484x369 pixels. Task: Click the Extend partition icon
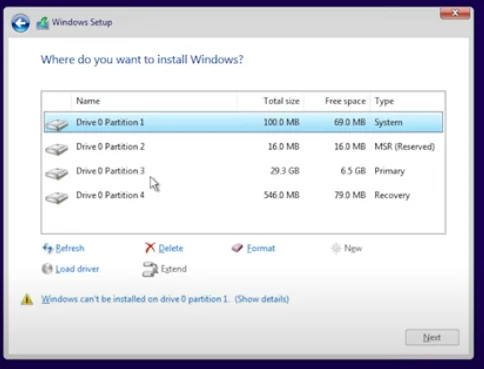pos(150,269)
